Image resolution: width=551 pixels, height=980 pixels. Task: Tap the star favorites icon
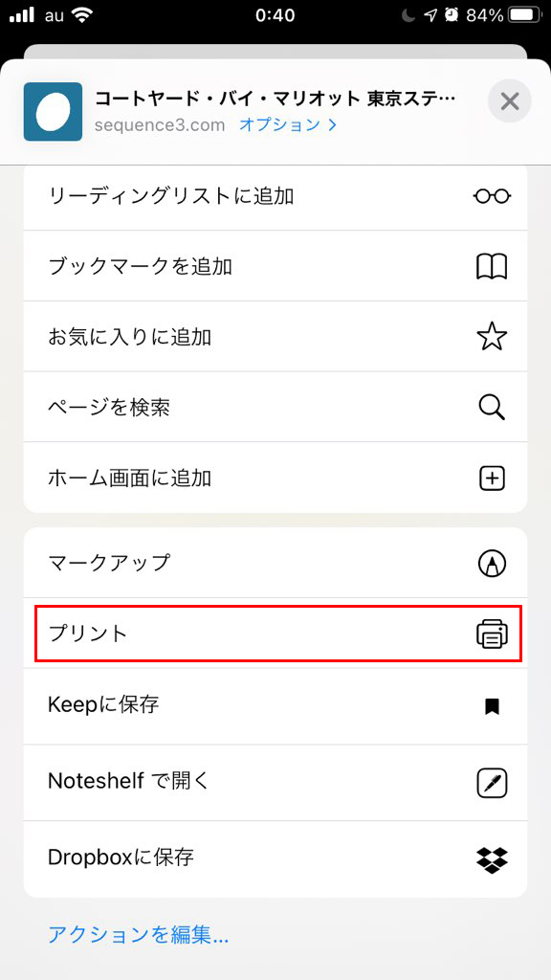click(492, 338)
